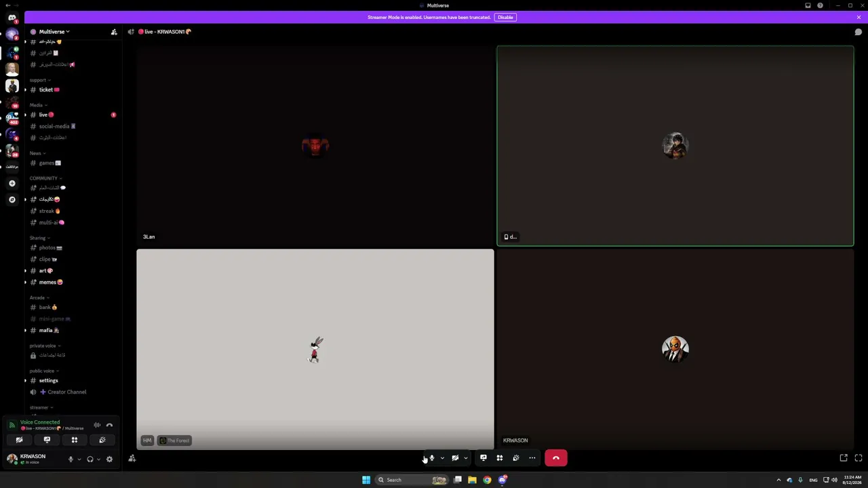This screenshot has width=868, height=488.
Task: Select the KRWASON participant tile
Action: pos(675,349)
